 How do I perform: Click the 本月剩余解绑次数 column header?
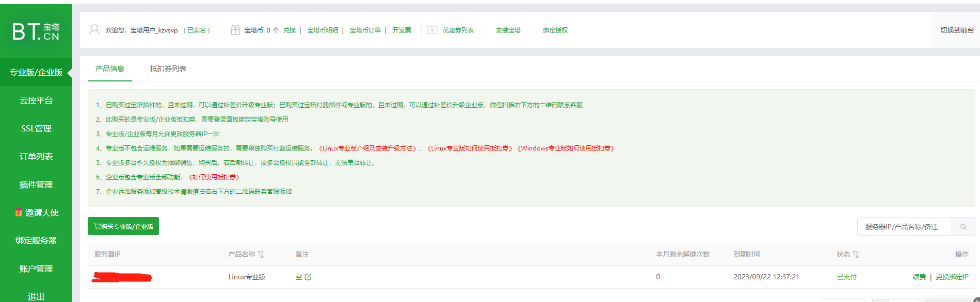683,255
